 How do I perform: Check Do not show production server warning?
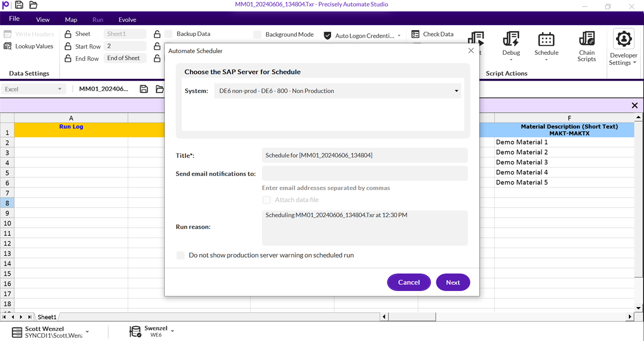point(180,255)
